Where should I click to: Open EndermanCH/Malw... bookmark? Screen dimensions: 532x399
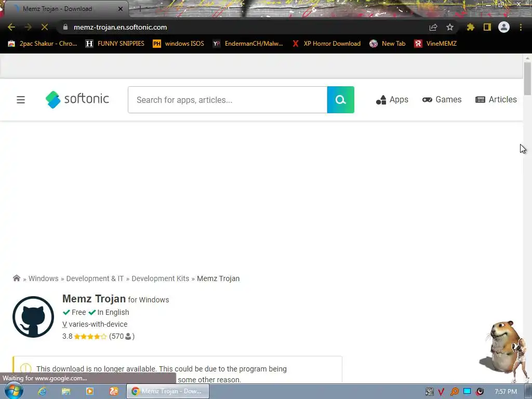coord(248,44)
